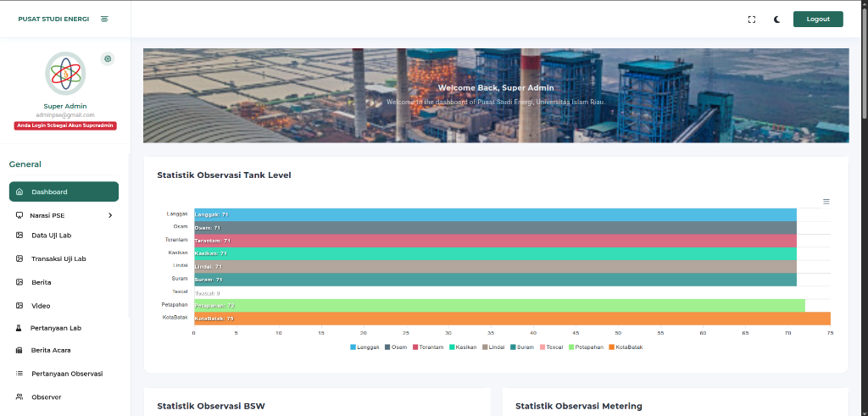Screen dimensions: 868x416
Task: Click the light green Petapahan bar
Action: click(499, 305)
